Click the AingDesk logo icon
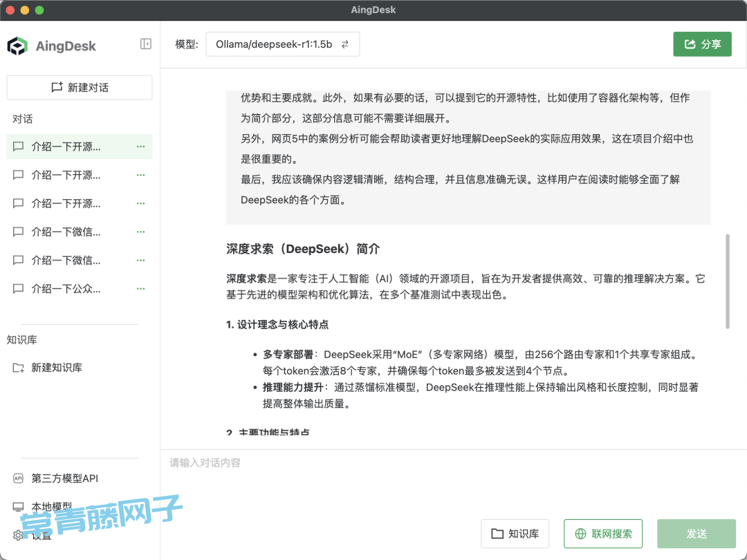The height and width of the screenshot is (560, 747). click(17, 46)
